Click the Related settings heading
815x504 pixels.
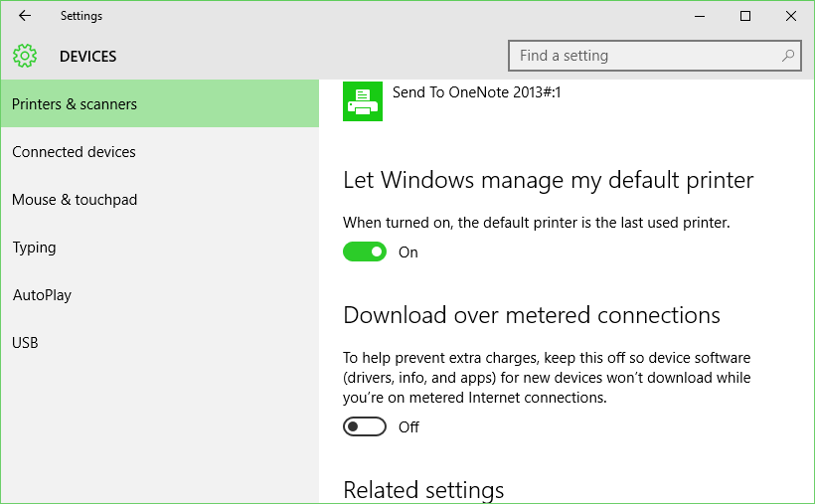coord(423,490)
